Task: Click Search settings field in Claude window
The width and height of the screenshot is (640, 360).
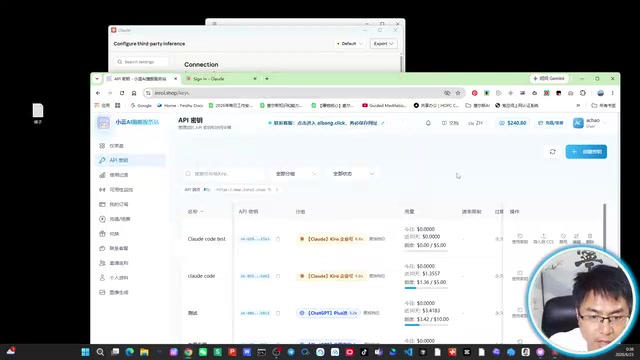Action: point(141,62)
